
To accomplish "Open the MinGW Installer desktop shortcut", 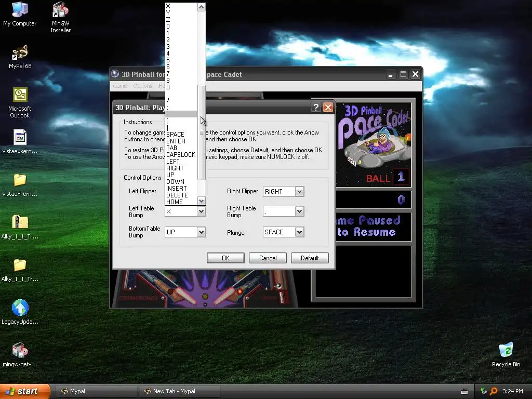I will click(x=60, y=17).
